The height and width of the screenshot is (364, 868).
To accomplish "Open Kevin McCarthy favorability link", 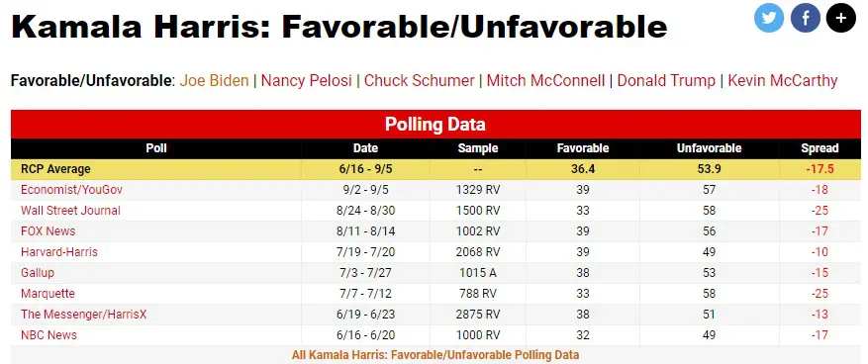I will (x=782, y=81).
